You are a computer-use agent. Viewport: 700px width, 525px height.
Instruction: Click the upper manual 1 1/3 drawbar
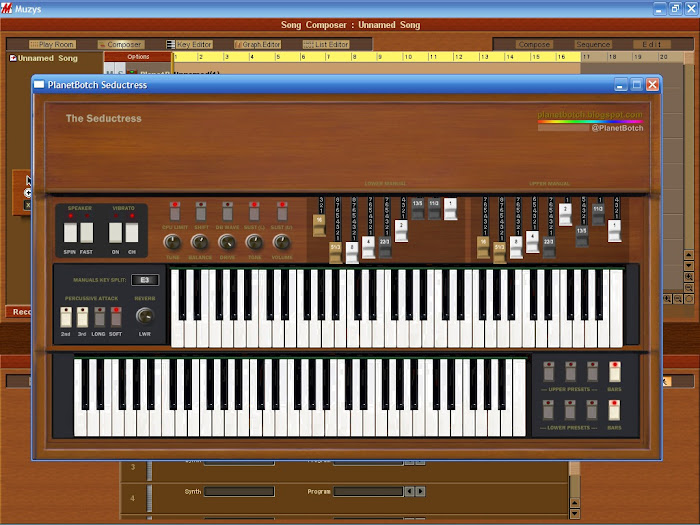click(x=598, y=215)
